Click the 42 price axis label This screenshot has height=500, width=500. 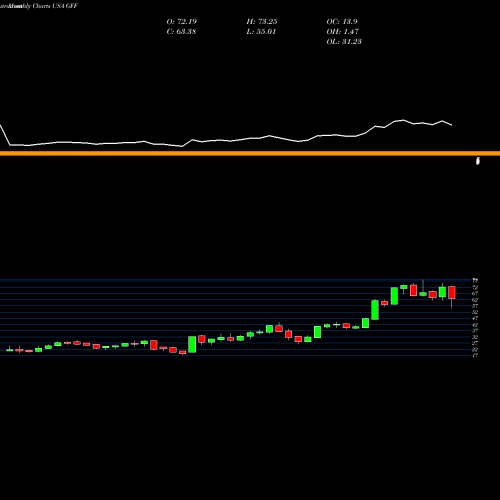point(475,325)
